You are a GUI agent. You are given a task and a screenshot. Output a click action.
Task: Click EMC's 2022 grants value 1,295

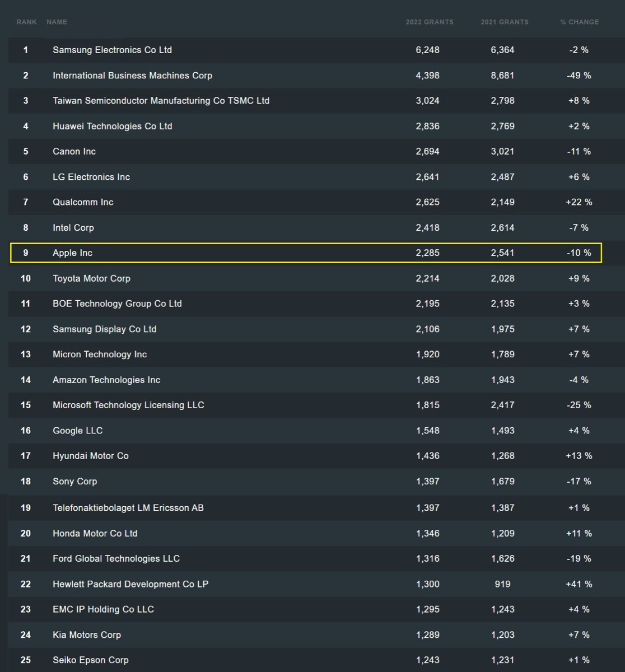[x=428, y=609]
